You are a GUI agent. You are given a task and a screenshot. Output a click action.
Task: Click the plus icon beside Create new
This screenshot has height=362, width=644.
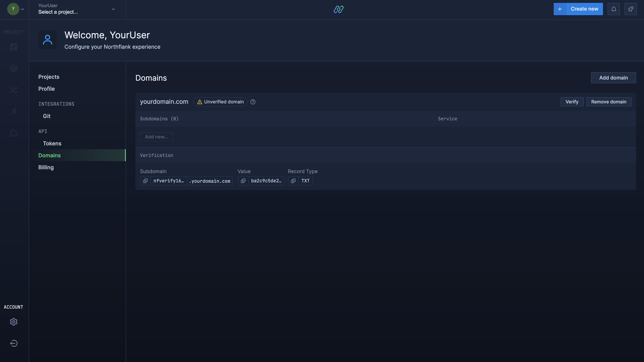pos(560,9)
